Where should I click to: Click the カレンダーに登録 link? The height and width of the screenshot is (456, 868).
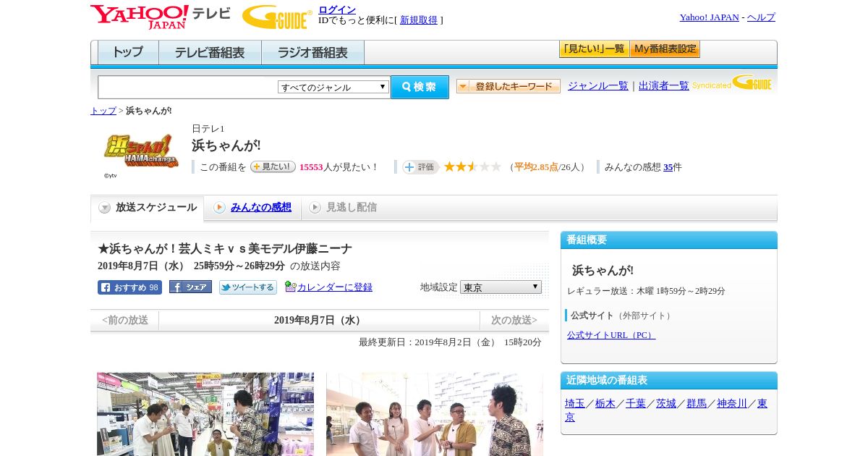(x=335, y=287)
